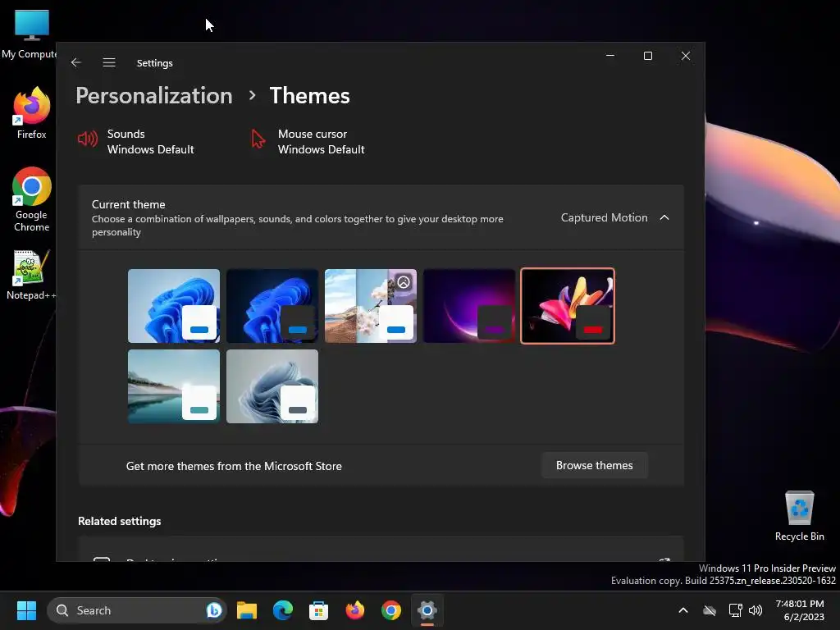The width and height of the screenshot is (840, 630).
Task: Click the Captured Motion theme name text
Action: click(x=604, y=217)
